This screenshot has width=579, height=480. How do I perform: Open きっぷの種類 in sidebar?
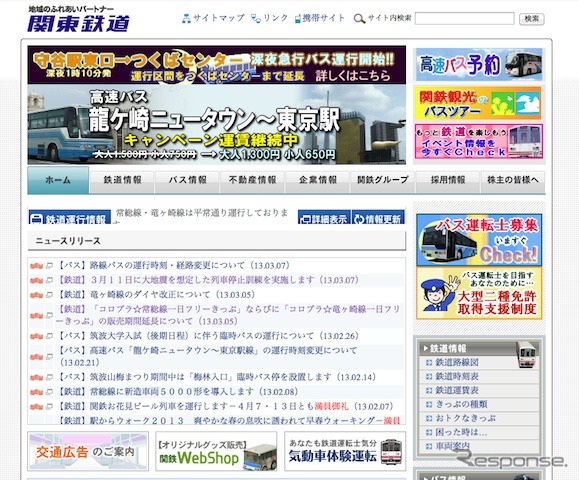(x=461, y=404)
